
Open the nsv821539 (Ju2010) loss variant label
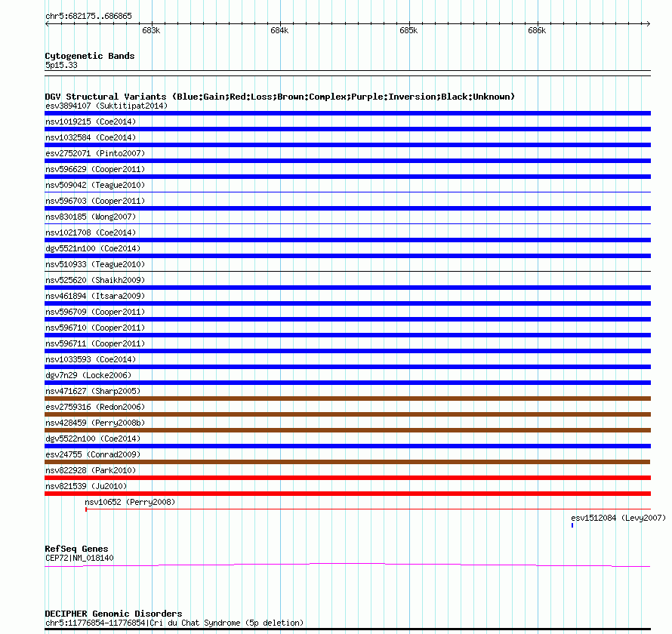[86, 486]
